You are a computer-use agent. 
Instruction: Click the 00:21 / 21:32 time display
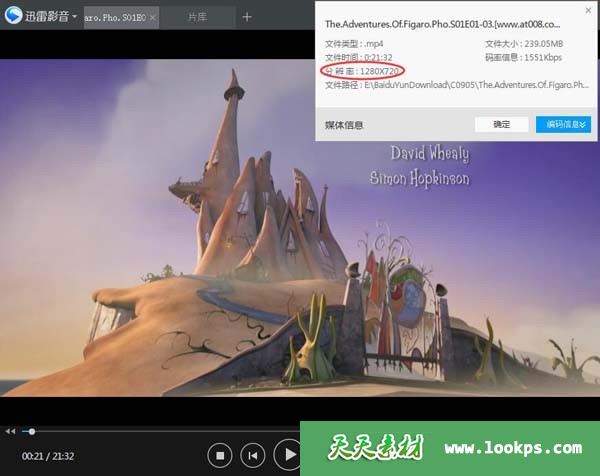(x=49, y=455)
